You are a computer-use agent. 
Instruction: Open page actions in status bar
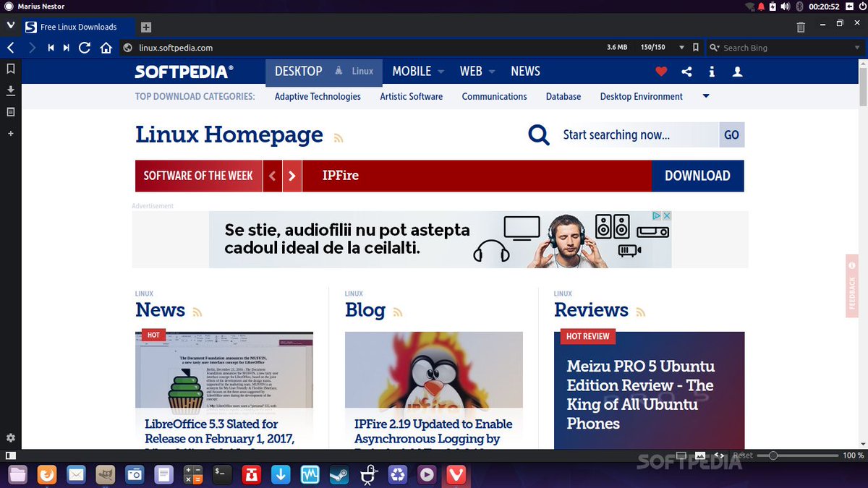pyautogui.click(x=719, y=455)
